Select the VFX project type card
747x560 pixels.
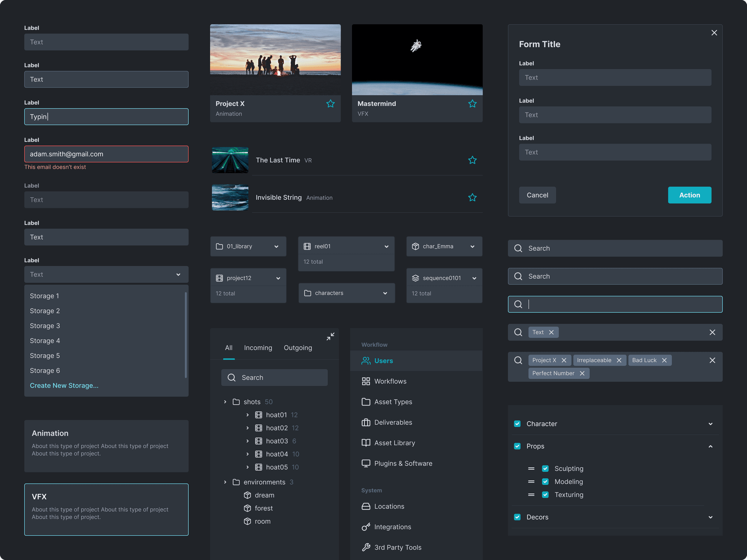coord(106,509)
